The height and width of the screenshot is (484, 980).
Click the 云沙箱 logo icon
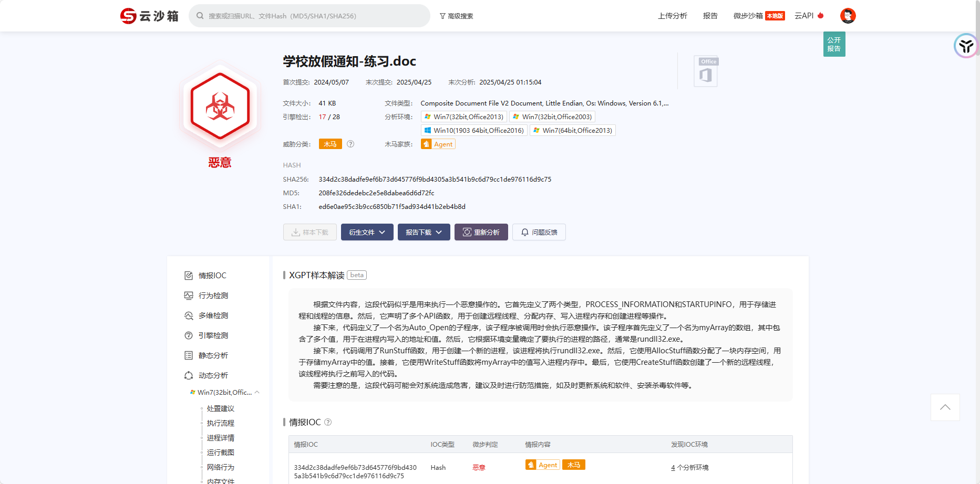pos(128,16)
